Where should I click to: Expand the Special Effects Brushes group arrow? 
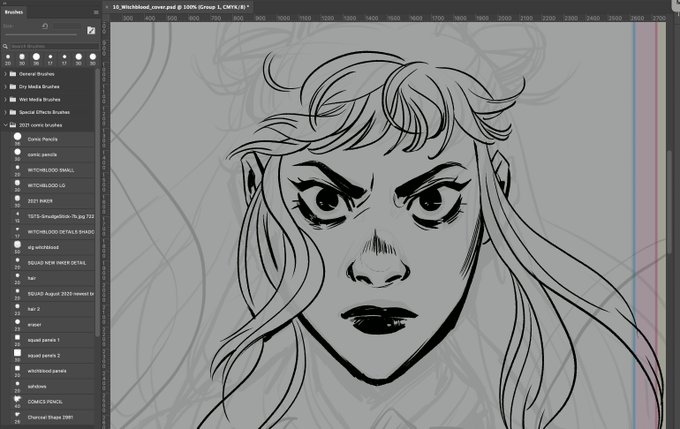[x=5, y=112]
